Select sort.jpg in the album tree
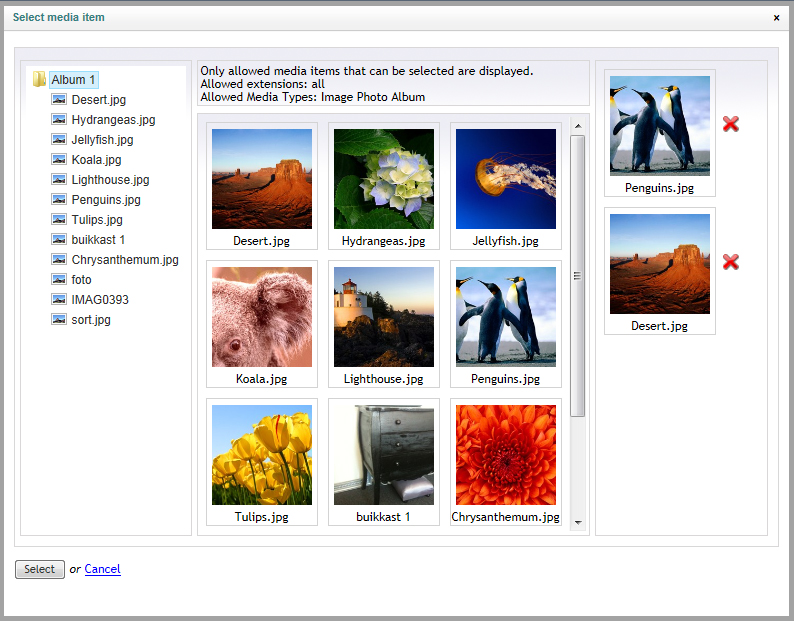The width and height of the screenshot is (794, 621). [91, 320]
